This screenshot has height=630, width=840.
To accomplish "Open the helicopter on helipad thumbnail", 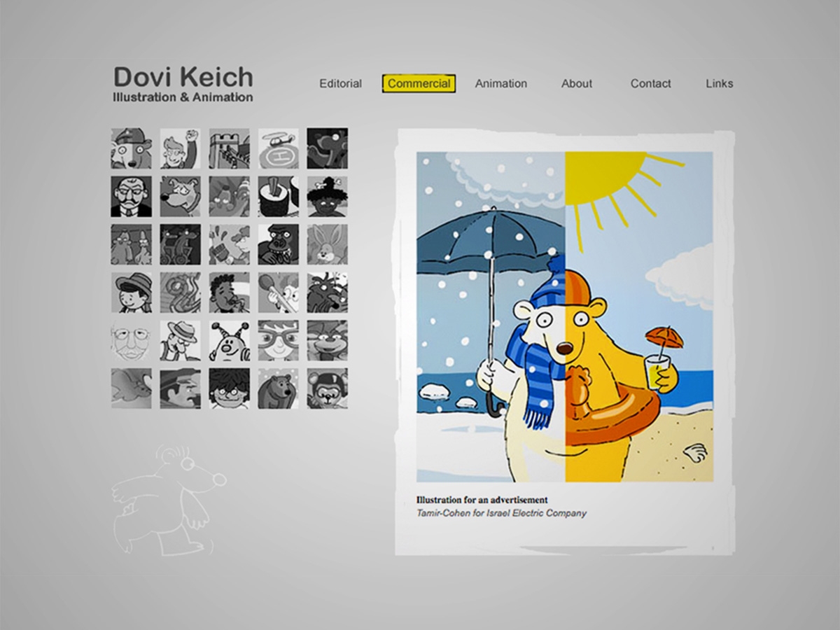I will click(x=278, y=148).
